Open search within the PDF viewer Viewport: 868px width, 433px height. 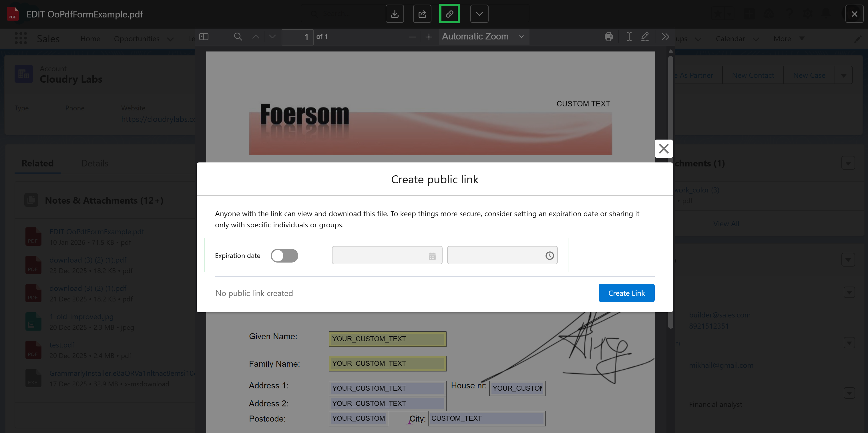238,37
